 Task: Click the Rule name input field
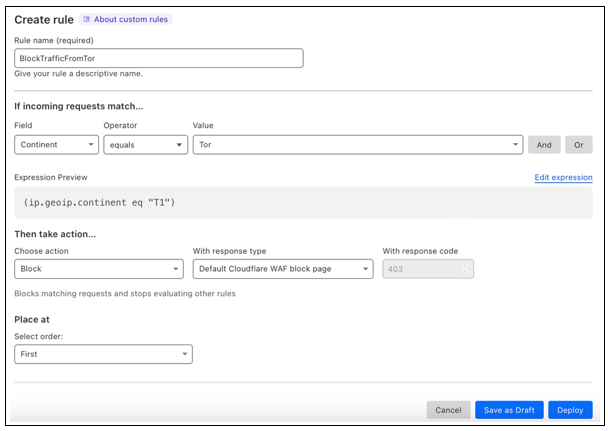coord(159,58)
